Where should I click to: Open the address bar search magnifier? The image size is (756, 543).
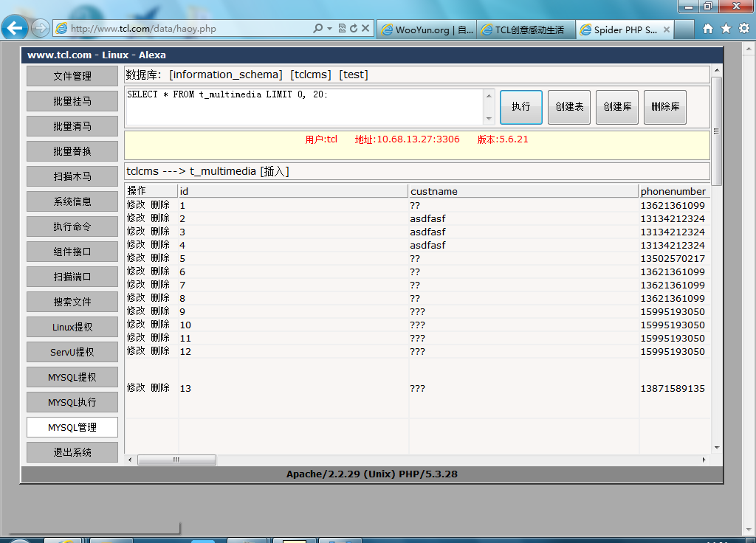click(x=317, y=29)
